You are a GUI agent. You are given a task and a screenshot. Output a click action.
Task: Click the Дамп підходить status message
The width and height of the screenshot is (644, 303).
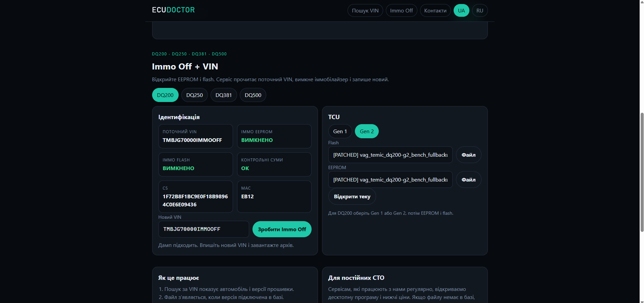click(226, 245)
